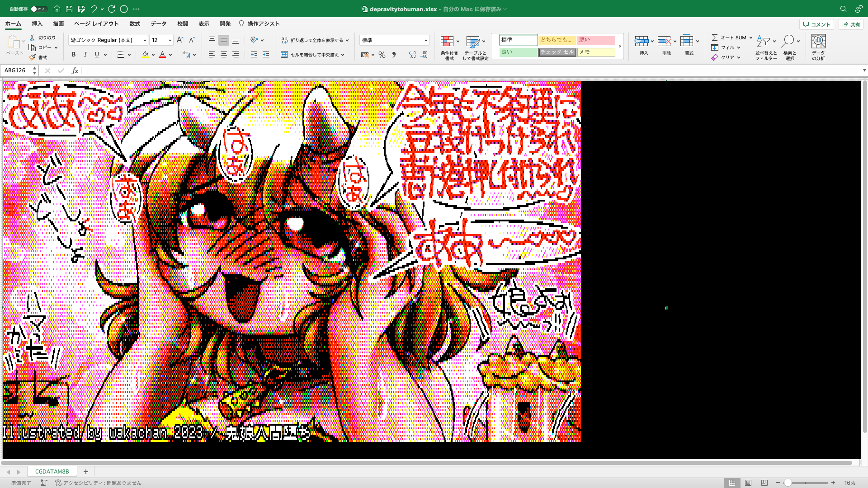Click the コメント (Comments) button
868x488 pixels.
[x=816, y=24]
